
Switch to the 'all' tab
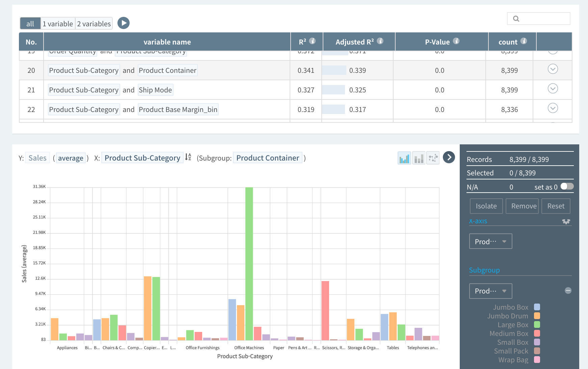pos(30,24)
